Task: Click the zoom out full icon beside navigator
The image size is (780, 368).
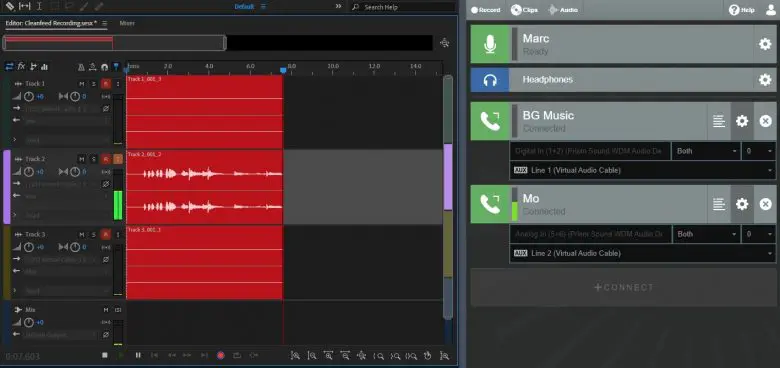Action: pyautogui.click(x=445, y=43)
